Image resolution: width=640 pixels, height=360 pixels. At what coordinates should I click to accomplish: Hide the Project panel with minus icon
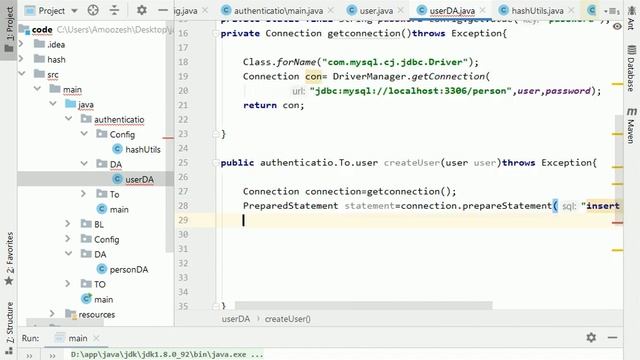163,10
